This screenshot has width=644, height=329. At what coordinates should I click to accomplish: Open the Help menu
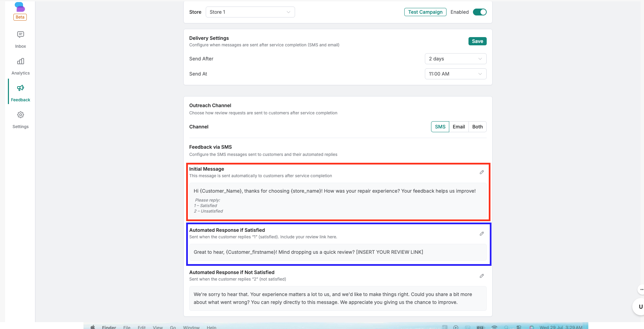212,327
